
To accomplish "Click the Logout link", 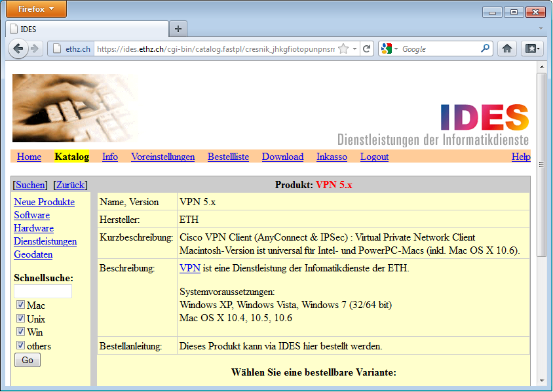I will tap(374, 157).
